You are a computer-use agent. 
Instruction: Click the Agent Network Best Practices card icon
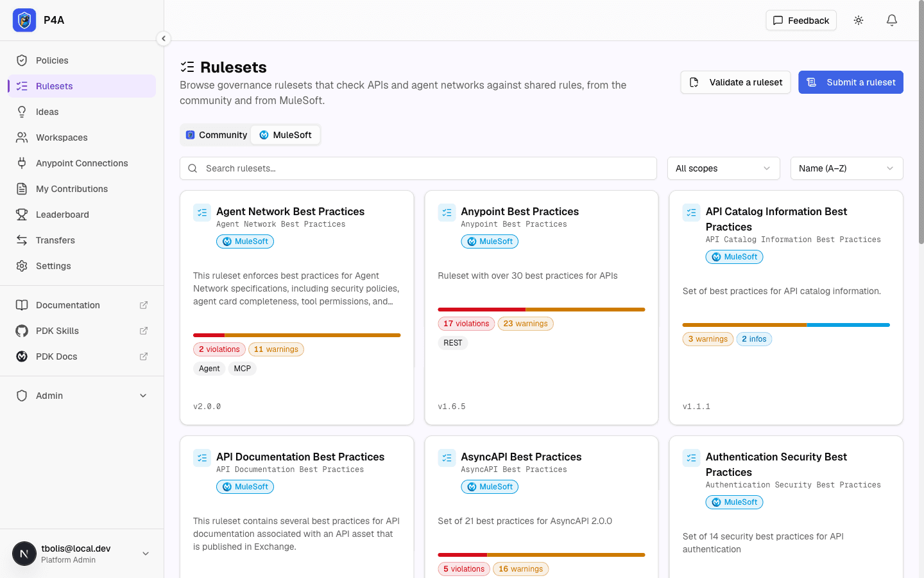(202, 213)
